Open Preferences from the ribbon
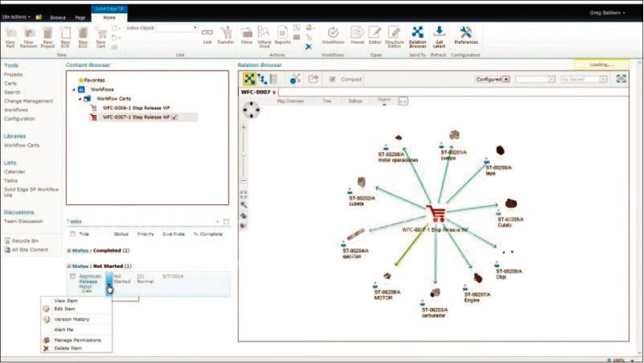Screen dimensions: 644x363 click(x=466, y=35)
